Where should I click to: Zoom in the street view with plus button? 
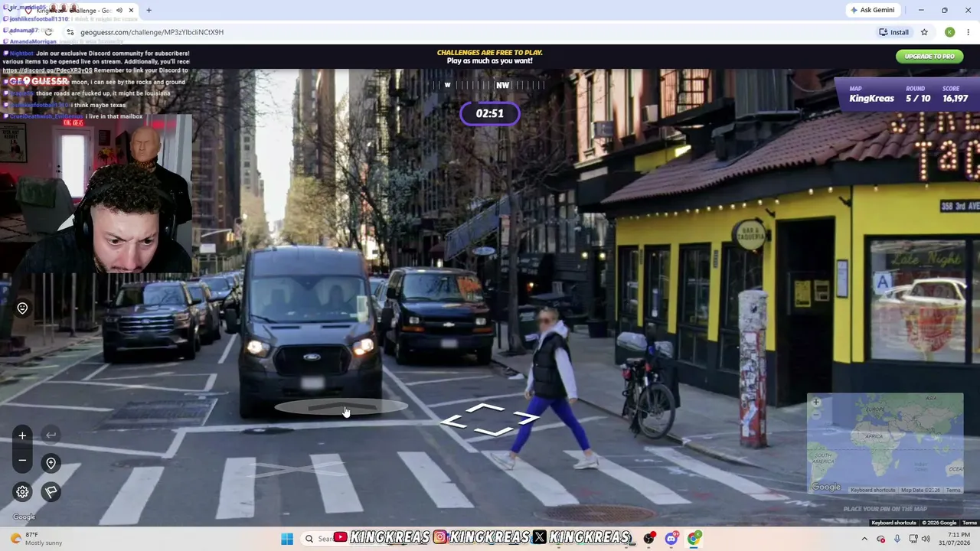tap(22, 435)
